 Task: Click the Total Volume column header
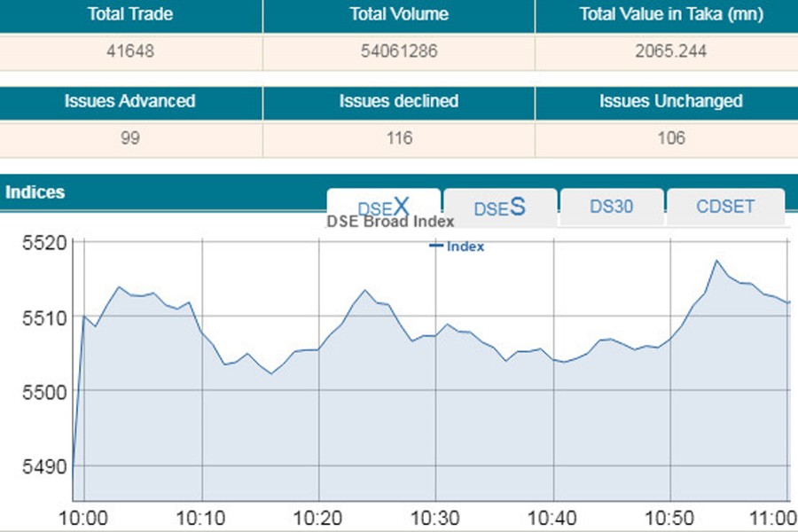click(398, 14)
